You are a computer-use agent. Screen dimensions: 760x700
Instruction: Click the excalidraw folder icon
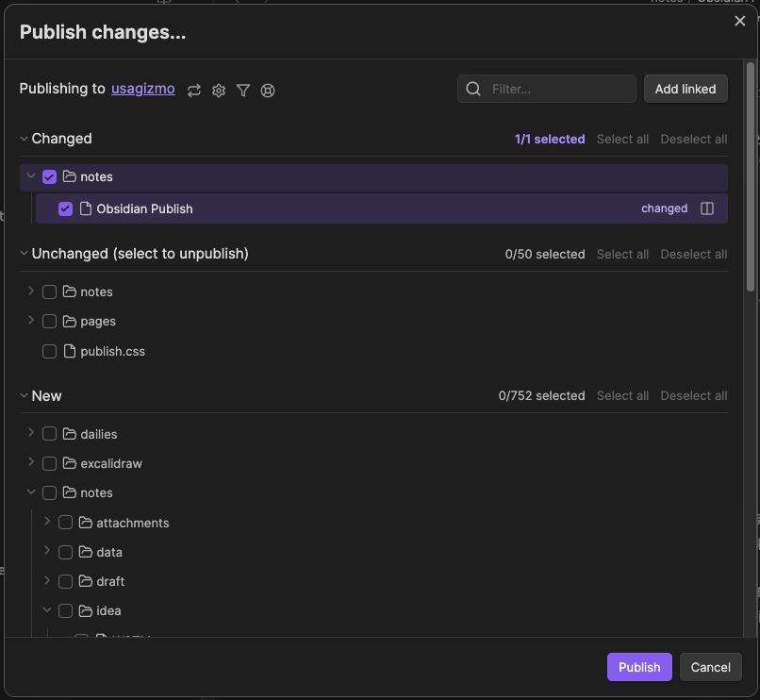pos(70,463)
